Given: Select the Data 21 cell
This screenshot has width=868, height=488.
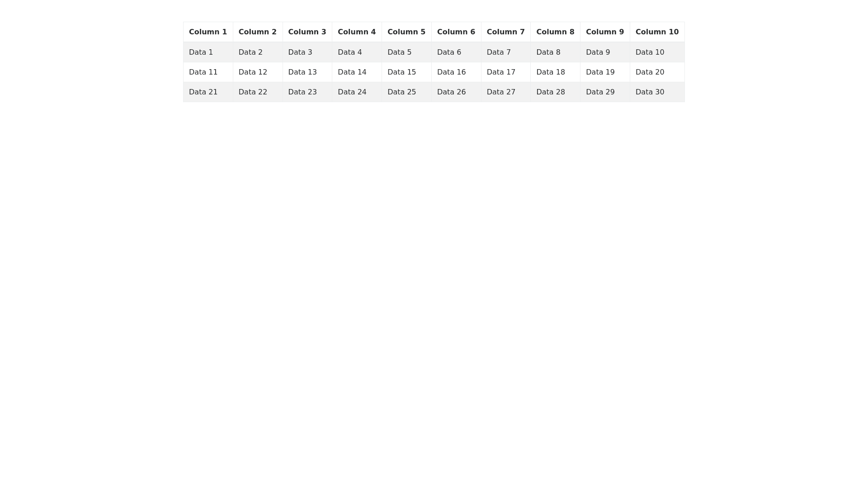Looking at the screenshot, I should click(x=208, y=92).
